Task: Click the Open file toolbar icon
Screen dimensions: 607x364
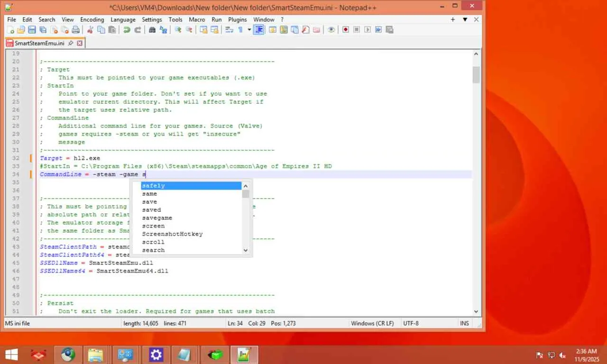Action: click(21, 29)
